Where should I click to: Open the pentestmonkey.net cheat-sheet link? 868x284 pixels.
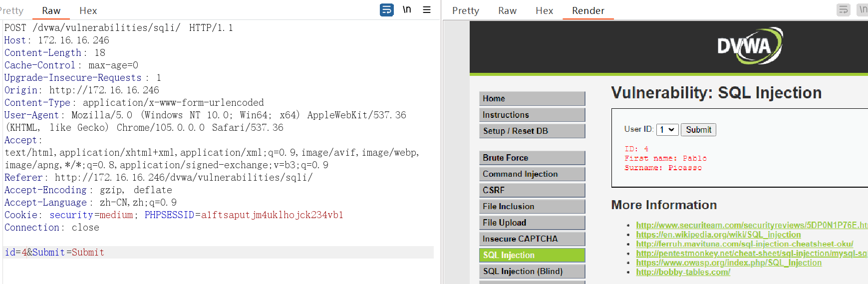(752, 254)
